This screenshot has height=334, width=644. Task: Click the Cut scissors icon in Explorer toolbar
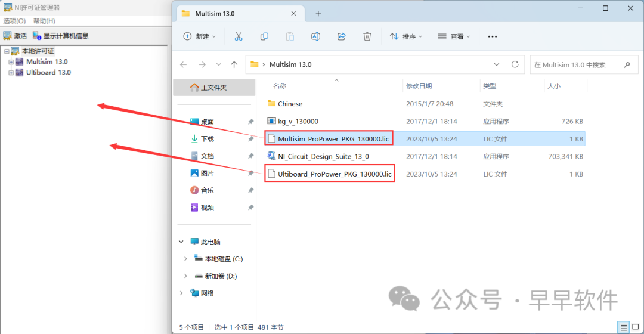(x=238, y=36)
